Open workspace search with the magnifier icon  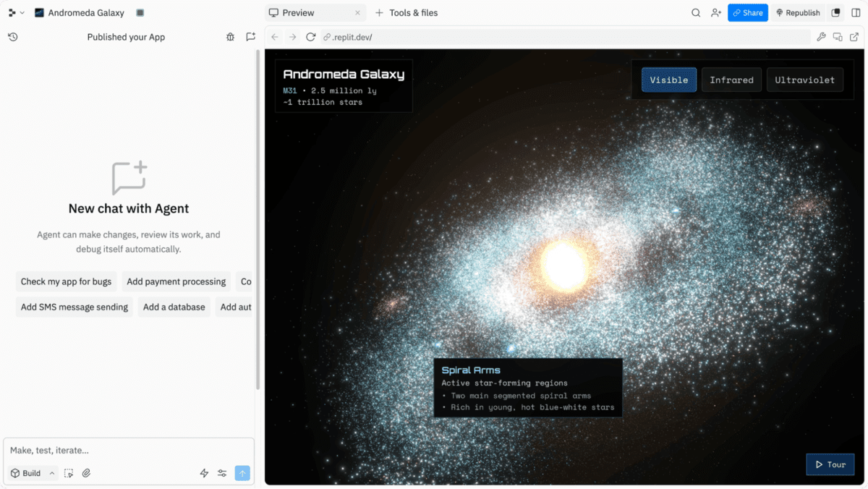pos(695,12)
